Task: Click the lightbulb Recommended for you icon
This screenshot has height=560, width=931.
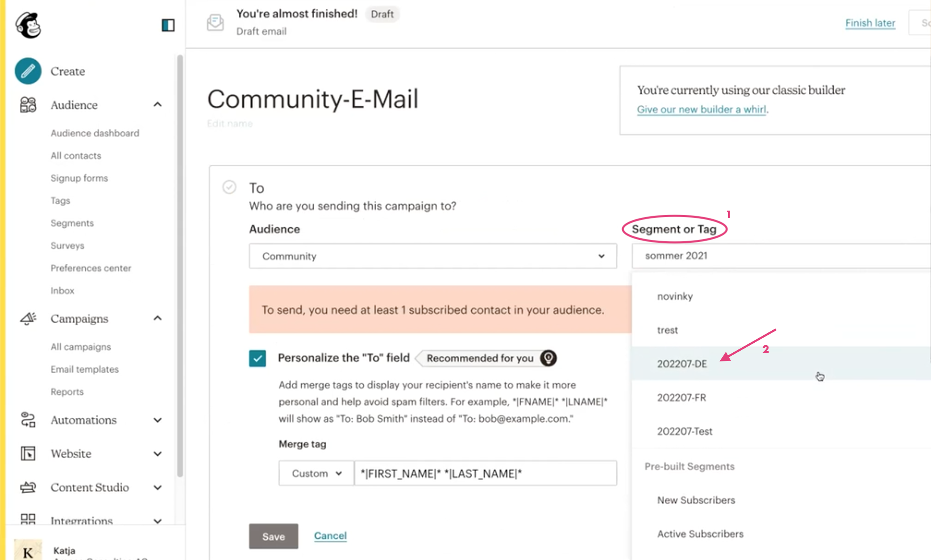Action: tap(548, 358)
